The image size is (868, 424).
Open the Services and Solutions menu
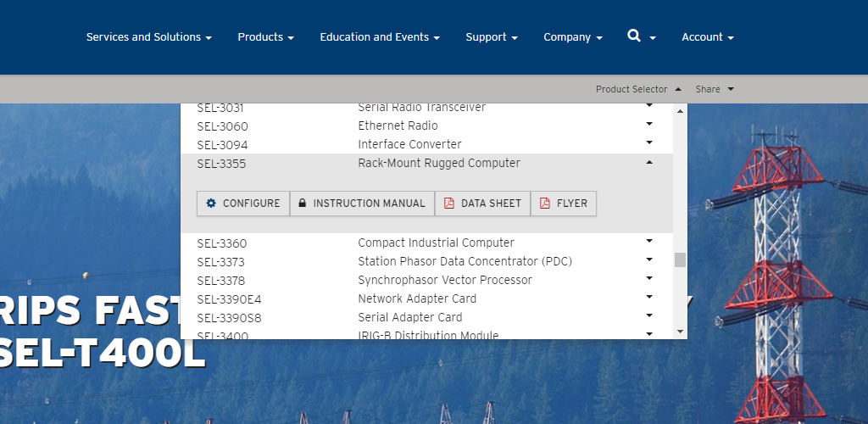coord(149,37)
